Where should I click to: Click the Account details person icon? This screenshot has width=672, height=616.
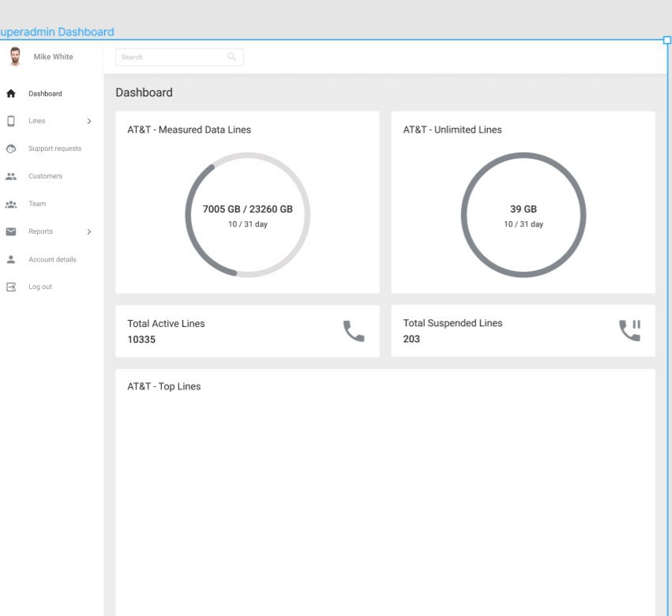(11, 259)
